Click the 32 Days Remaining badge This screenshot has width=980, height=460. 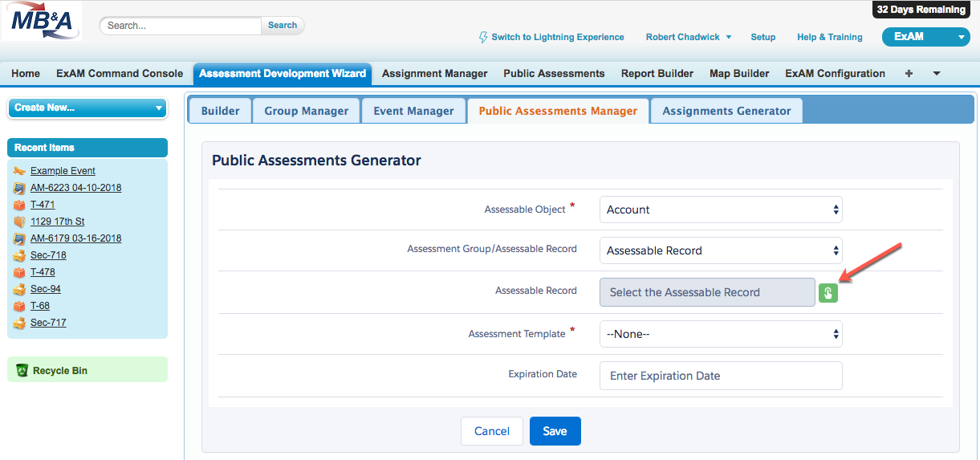(921, 10)
